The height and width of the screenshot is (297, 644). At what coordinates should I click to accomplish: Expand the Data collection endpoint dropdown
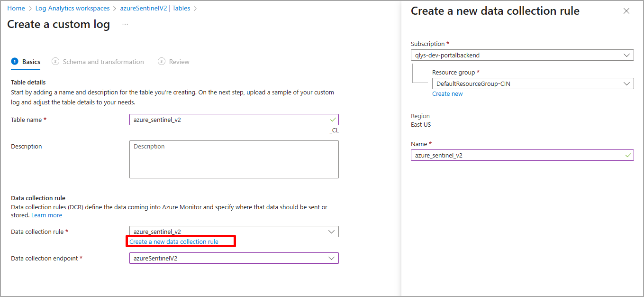pyautogui.click(x=234, y=258)
